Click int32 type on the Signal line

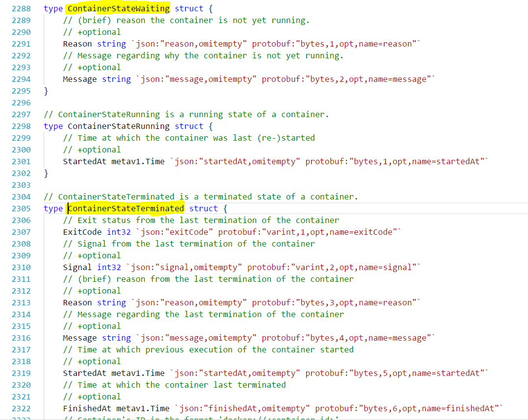pyautogui.click(x=109, y=268)
